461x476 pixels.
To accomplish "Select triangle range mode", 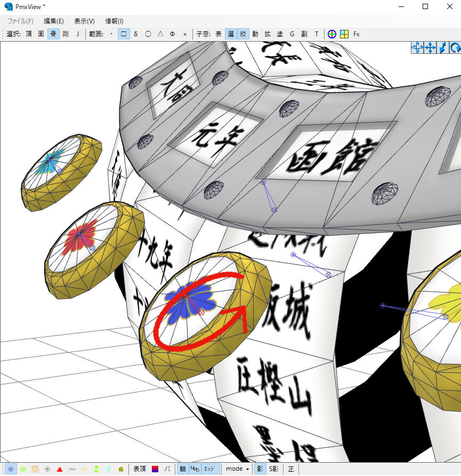I will point(160,34).
